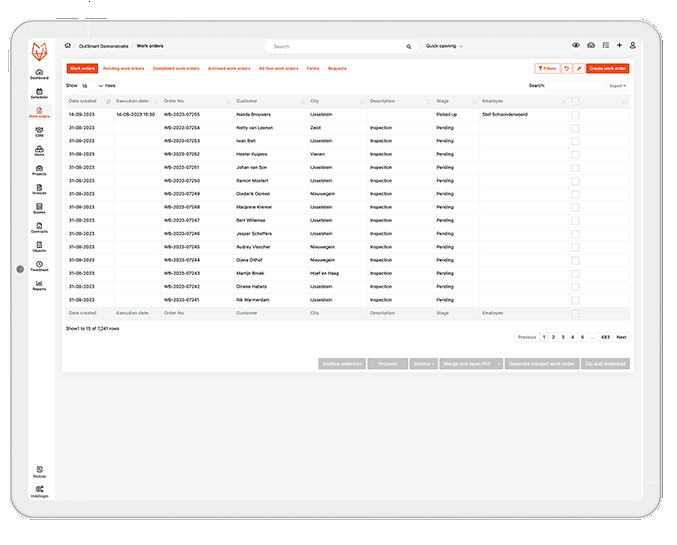This screenshot has width=677, height=545.
Task: Switch to Archived work orders tab
Action: point(229,68)
